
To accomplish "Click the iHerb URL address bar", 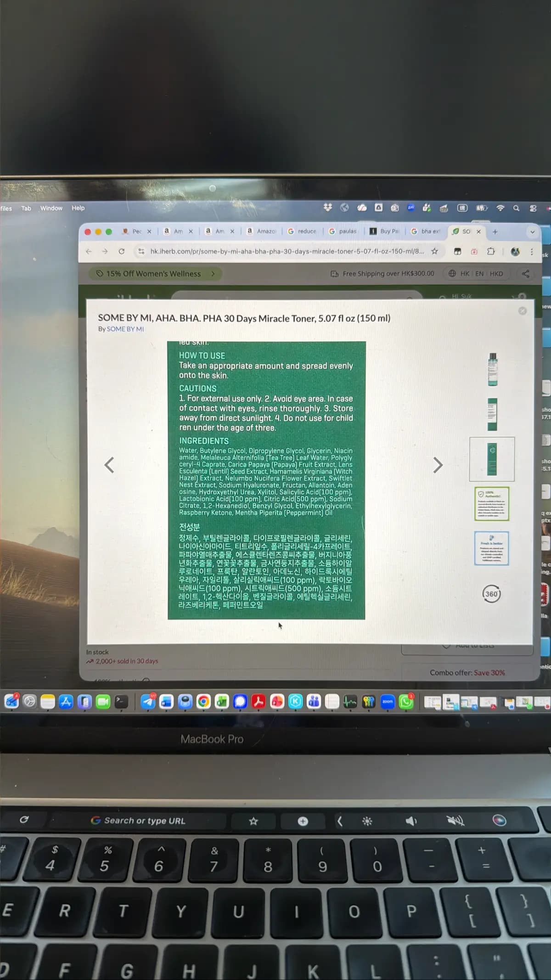I will (287, 251).
